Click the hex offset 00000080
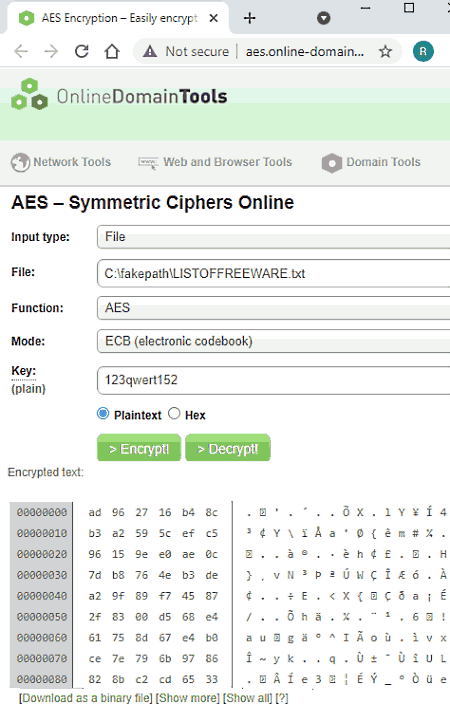450x722 pixels. click(41, 679)
